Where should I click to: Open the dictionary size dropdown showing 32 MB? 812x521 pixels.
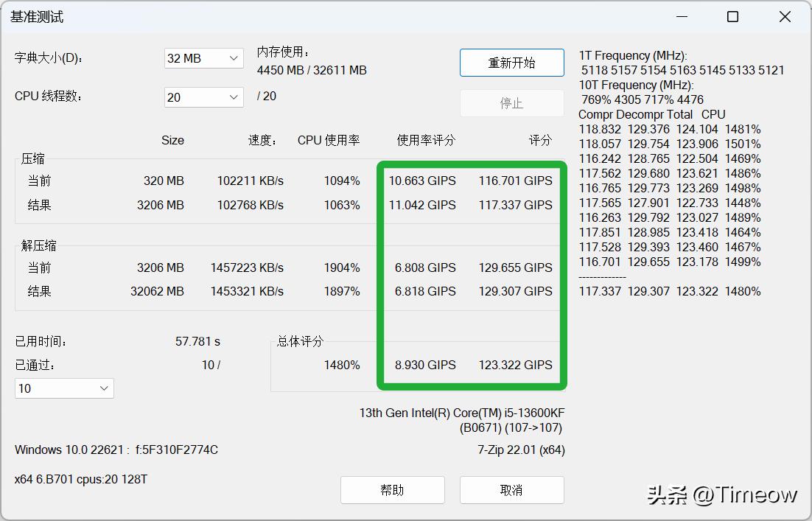point(203,58)
